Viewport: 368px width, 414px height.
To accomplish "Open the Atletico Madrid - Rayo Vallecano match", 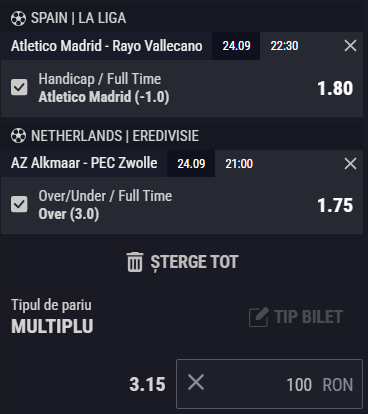I will click(107, 46).
